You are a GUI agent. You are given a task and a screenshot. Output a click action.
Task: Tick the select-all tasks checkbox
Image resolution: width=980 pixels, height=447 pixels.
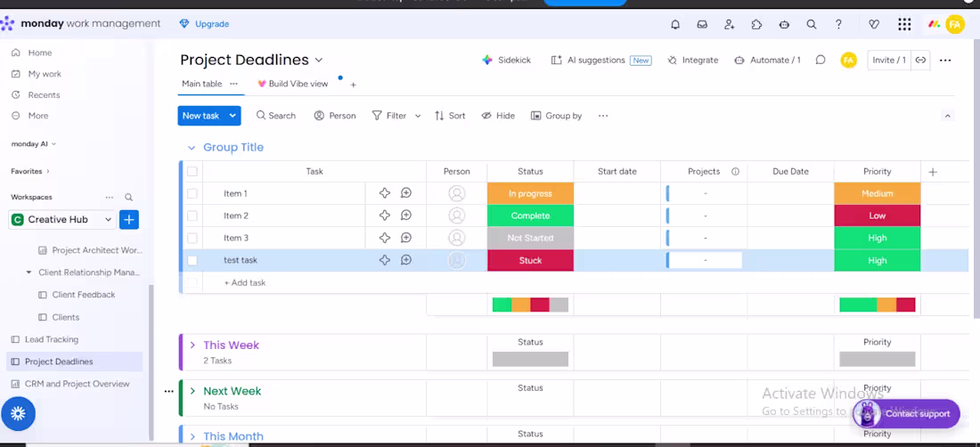[192, 172]
